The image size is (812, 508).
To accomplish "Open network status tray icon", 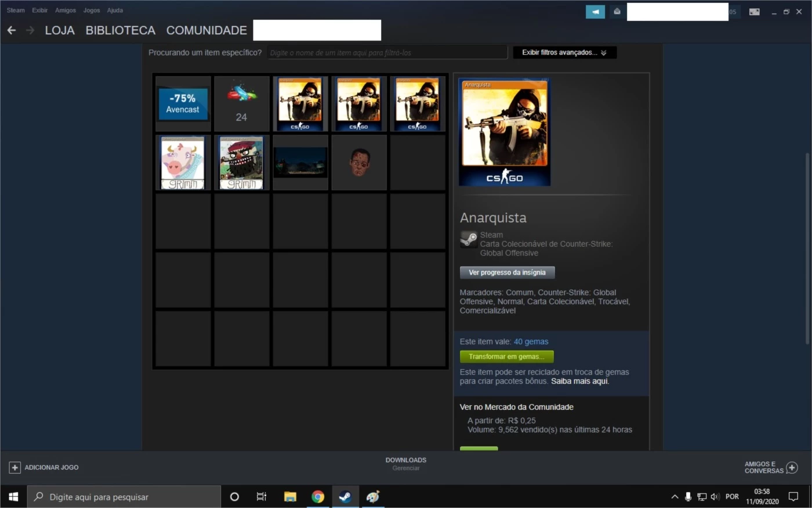I will click(x=702, y=497).
